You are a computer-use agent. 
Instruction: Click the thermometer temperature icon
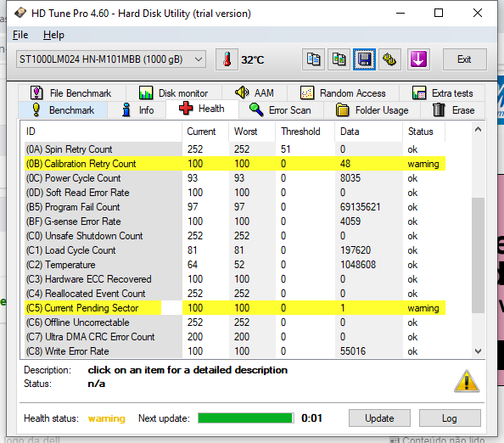click(227, 59)
